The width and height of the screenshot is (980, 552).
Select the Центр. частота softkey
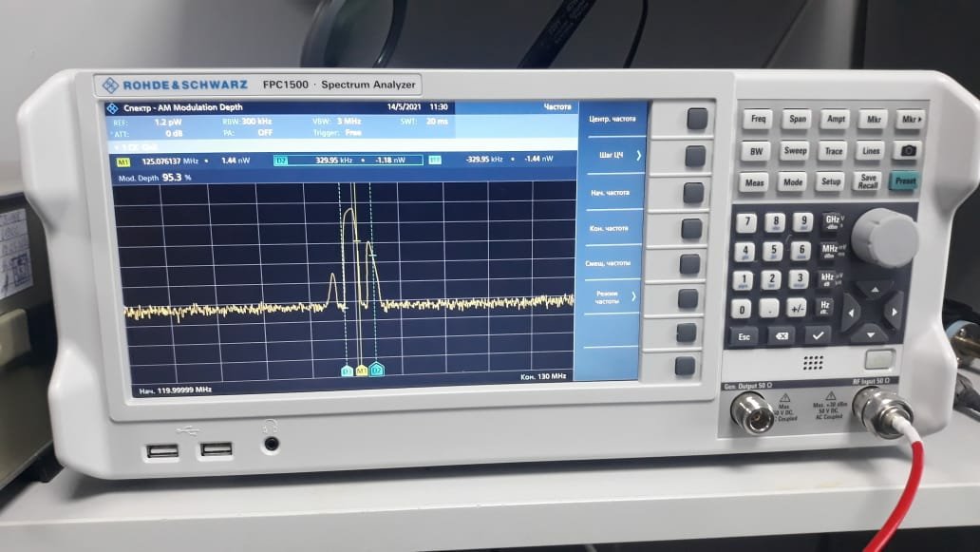pos(611,119)
